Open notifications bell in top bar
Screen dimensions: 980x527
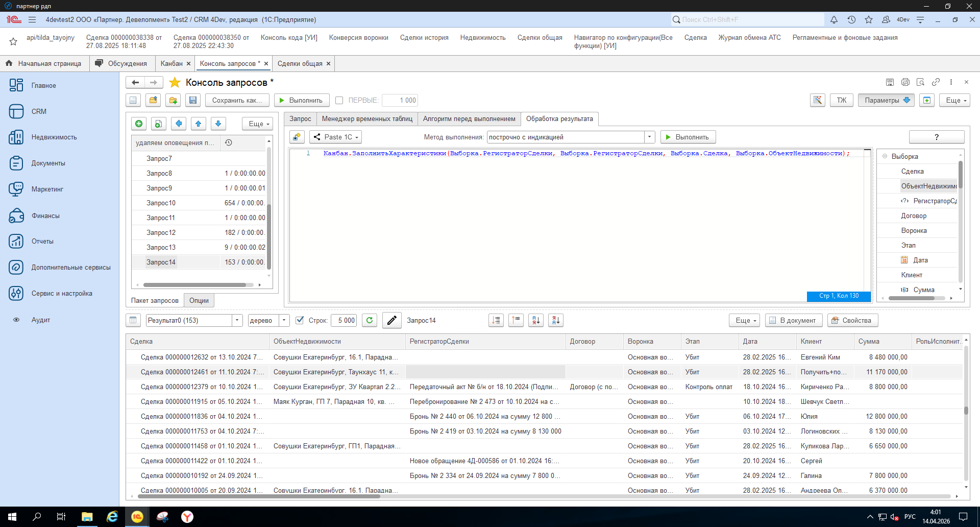[x=834, y=19]
